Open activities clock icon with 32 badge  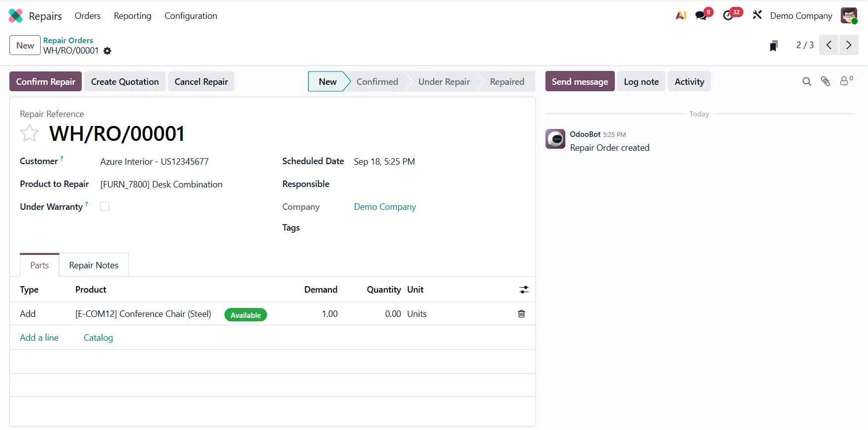tap(728, 15)
